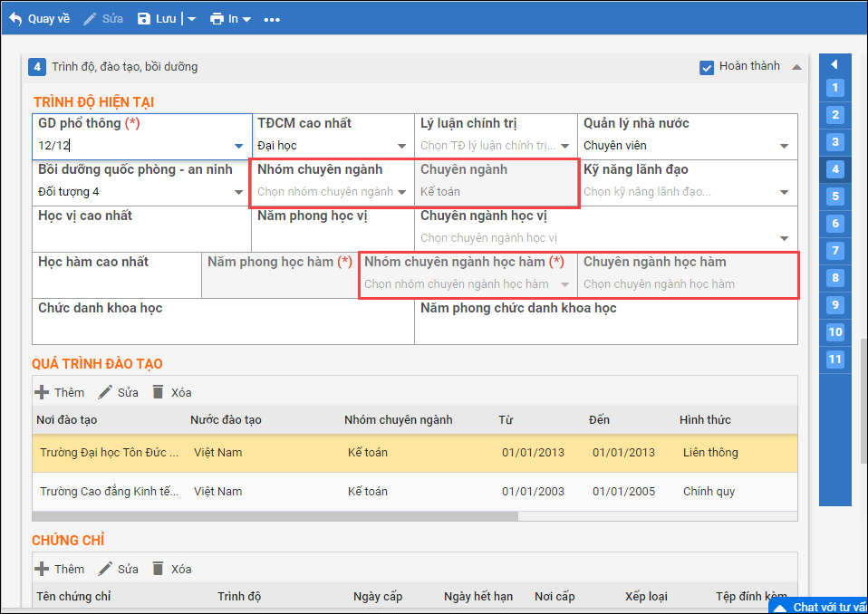Expand the GD phổ thông dropdown
This screenshot has height=614, width=868.
[239, 146]
